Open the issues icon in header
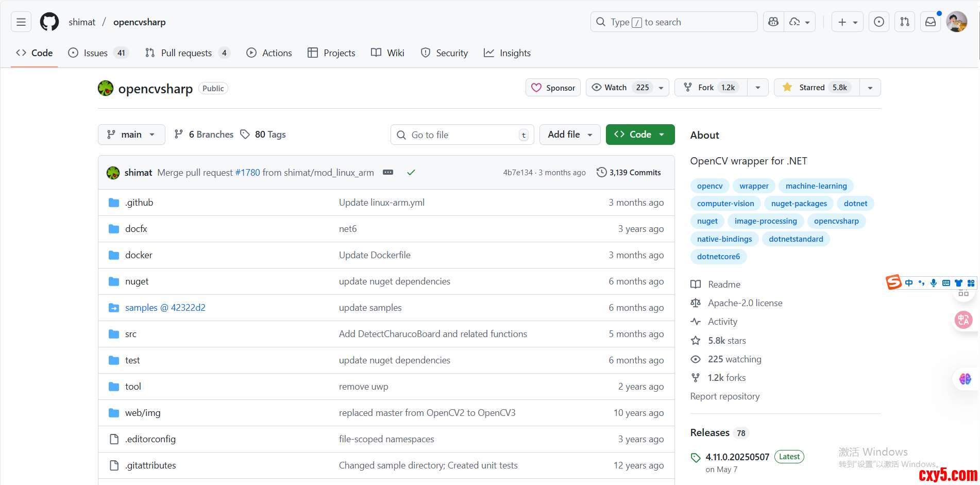Viewport: 980px width, 485px height. tap(879, 22)
